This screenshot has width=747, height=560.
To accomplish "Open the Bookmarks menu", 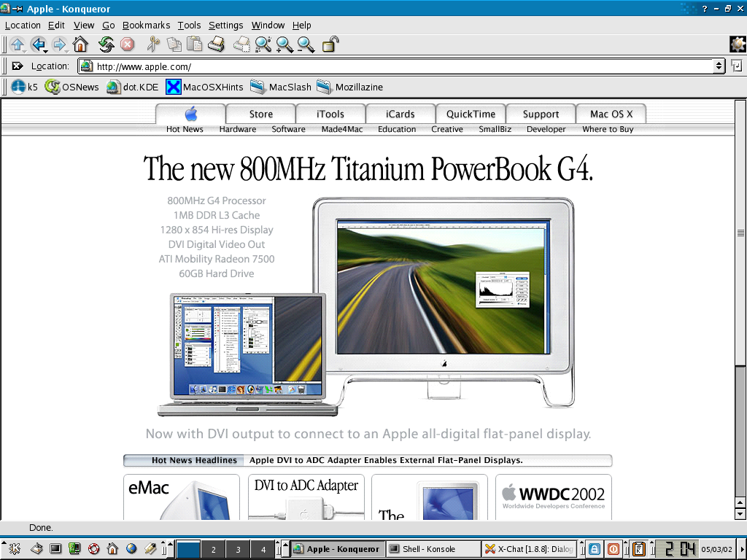I will (146, 26).
